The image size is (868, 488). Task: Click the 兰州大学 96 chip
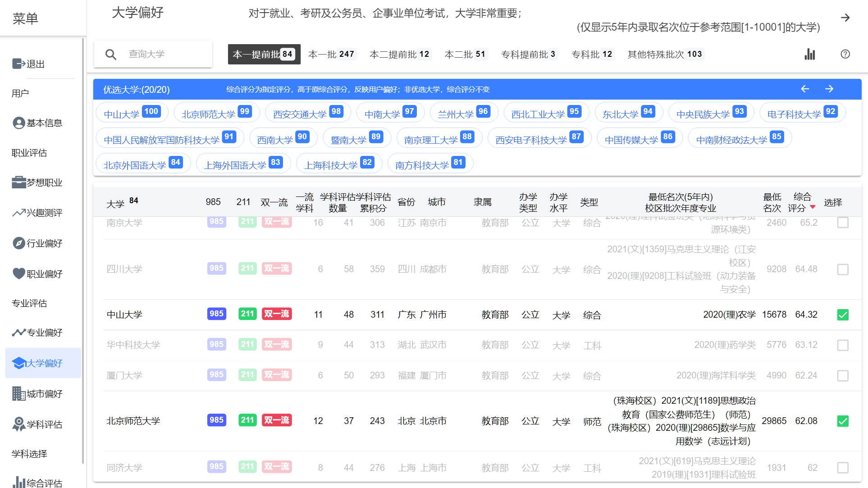(x=464, y=113)
